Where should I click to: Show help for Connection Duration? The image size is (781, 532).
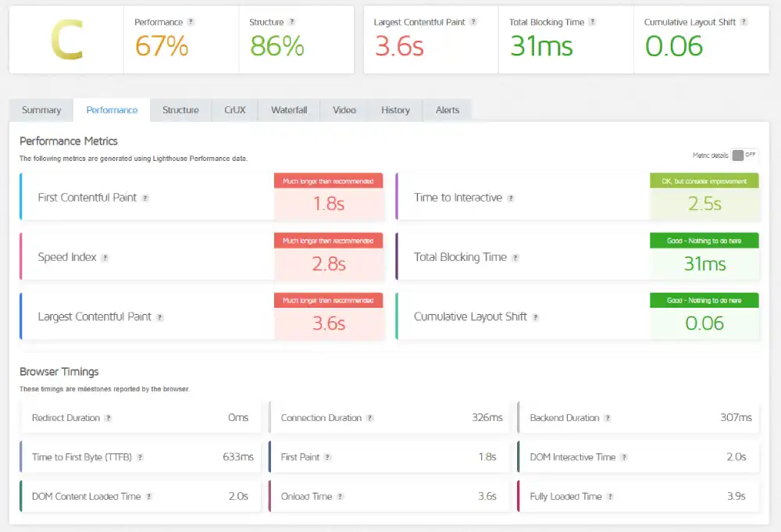[x=370, y=419]
